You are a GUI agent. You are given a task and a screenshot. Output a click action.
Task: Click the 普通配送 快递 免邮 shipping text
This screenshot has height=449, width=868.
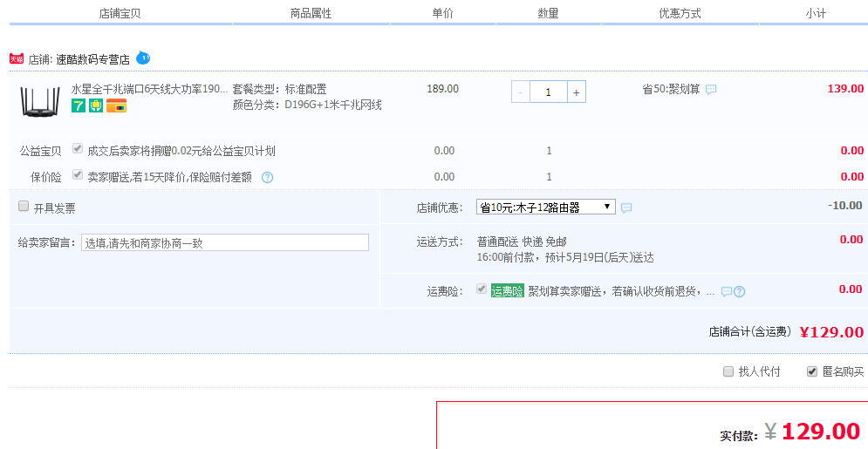click(x=522, y=242)
